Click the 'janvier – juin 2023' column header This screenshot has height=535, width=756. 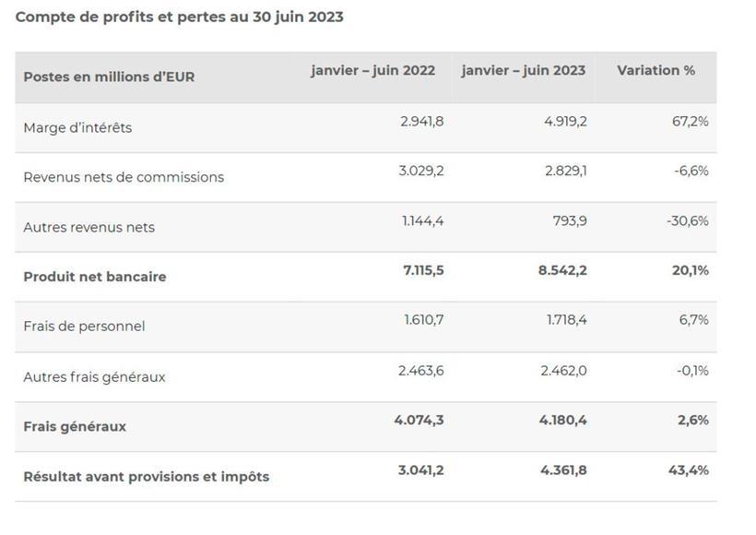pos(523,70)
